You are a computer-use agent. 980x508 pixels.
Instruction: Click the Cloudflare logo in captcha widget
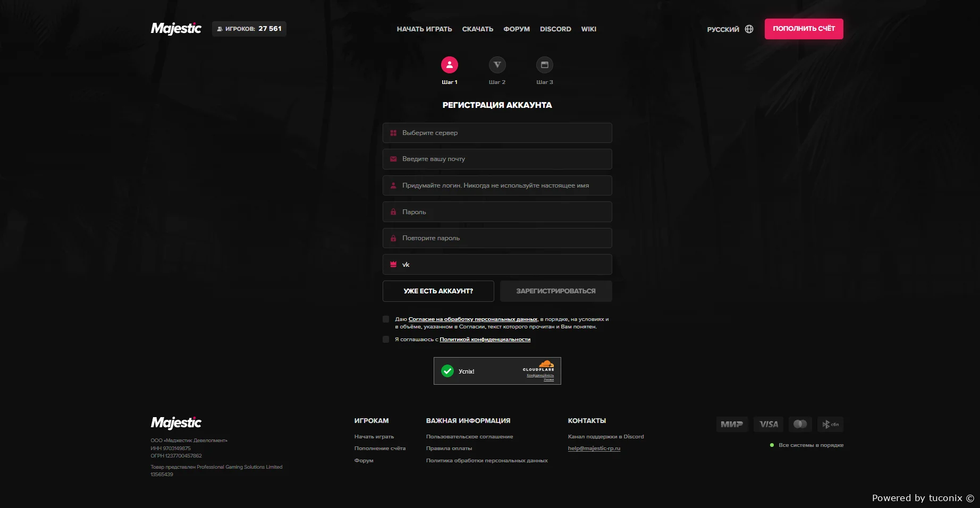[x=539, y=366]
